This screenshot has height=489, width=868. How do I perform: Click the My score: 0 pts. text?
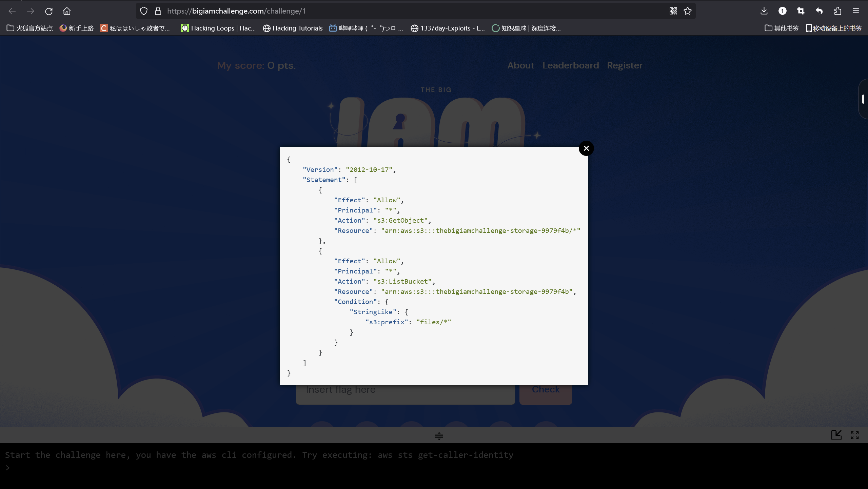[x=256, y=65]
